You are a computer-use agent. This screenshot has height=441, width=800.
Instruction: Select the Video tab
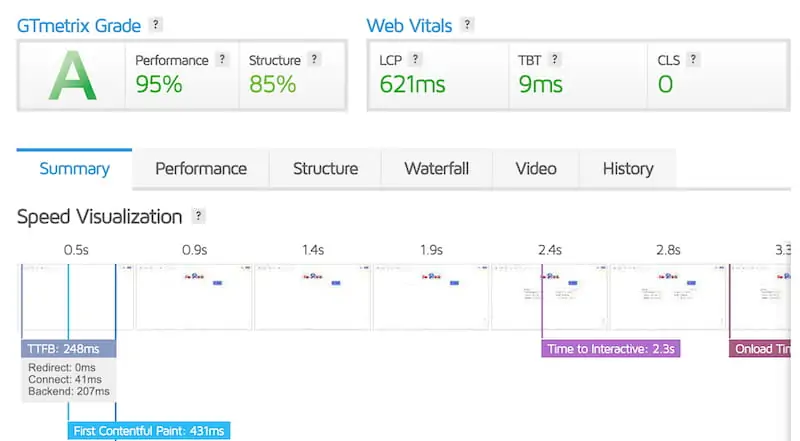point(536,168)
